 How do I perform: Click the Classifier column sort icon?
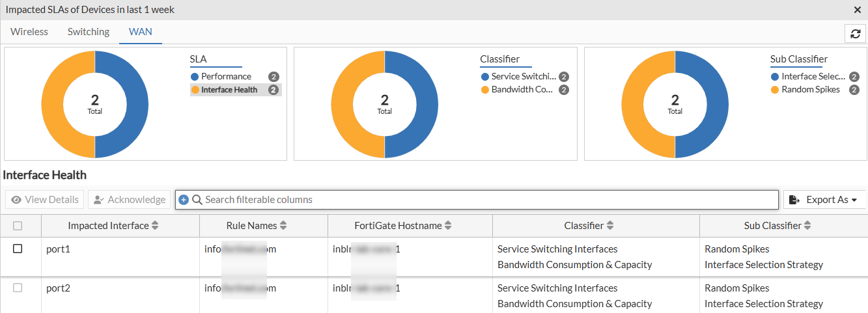click(610, 226)
